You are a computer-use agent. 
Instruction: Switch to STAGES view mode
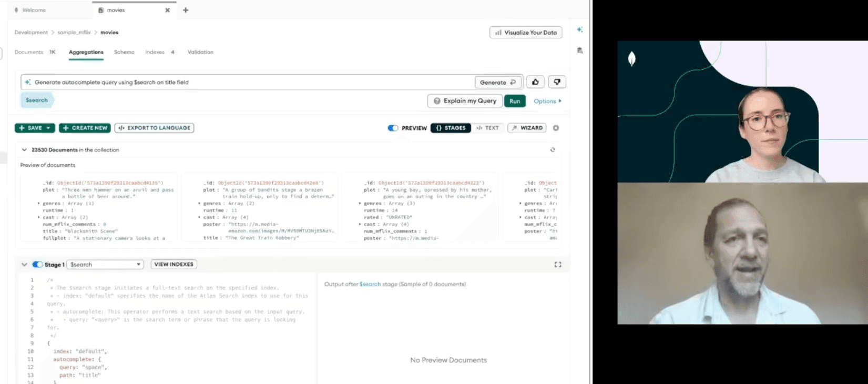[451, 128]
